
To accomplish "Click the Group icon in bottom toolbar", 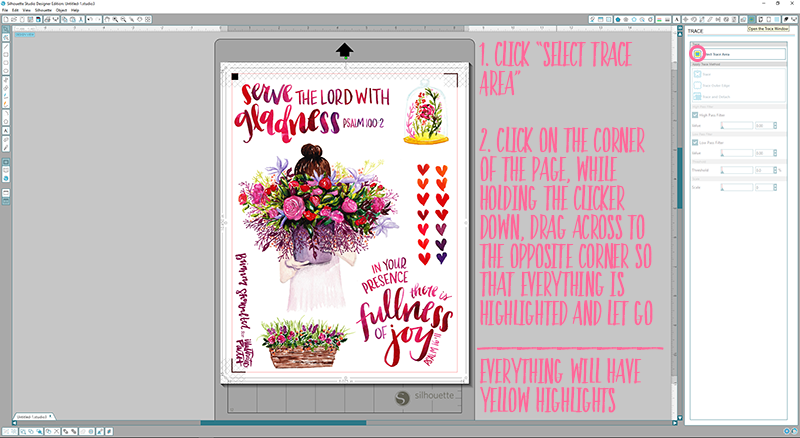I will (x=6, y=431).
